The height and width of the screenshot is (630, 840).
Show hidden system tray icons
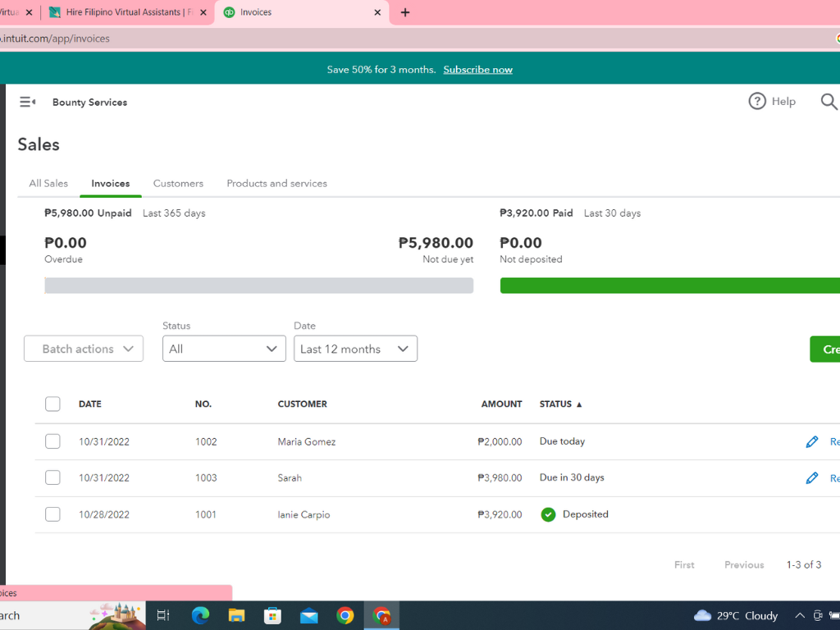(x=799, y=615)
